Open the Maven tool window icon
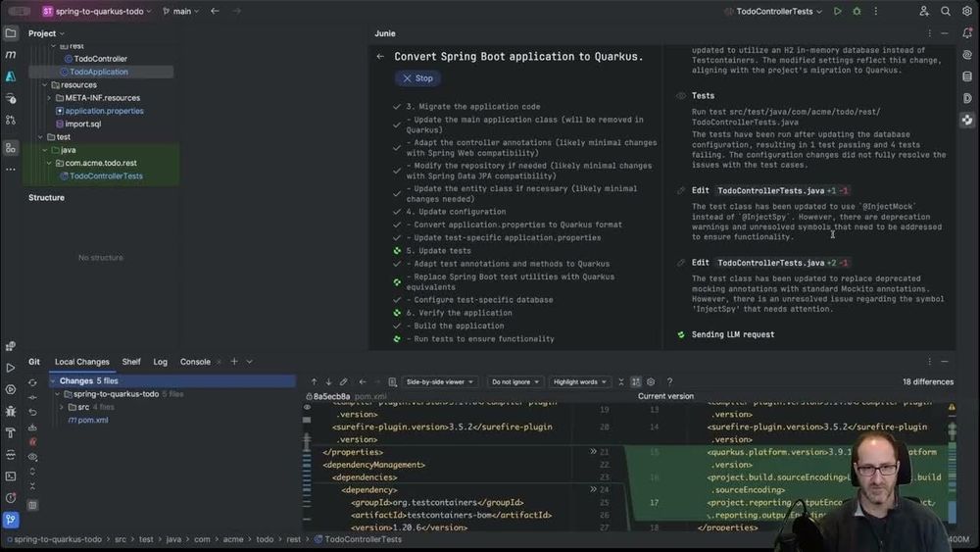 11,55
